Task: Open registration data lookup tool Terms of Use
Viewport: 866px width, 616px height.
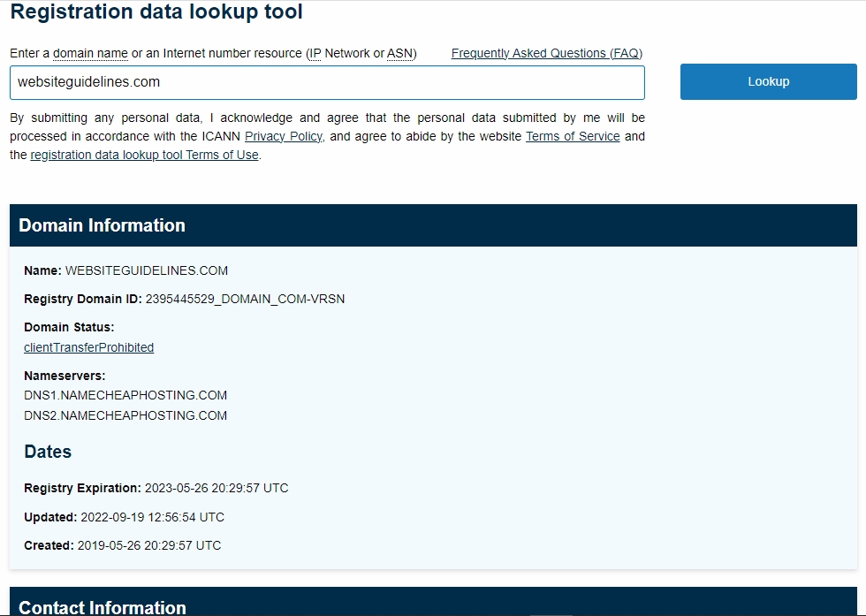Action: (x=144, y=155)
